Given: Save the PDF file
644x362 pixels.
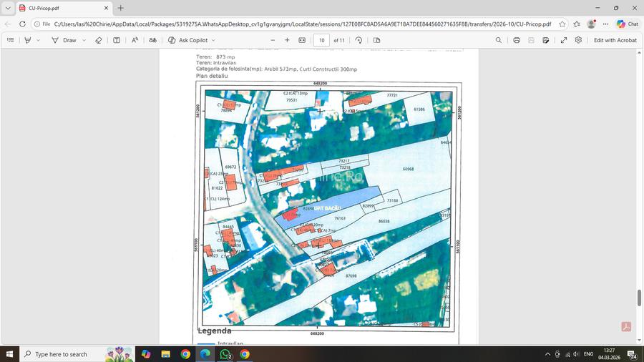Looking at the screenshot, I should pos(532,40).
